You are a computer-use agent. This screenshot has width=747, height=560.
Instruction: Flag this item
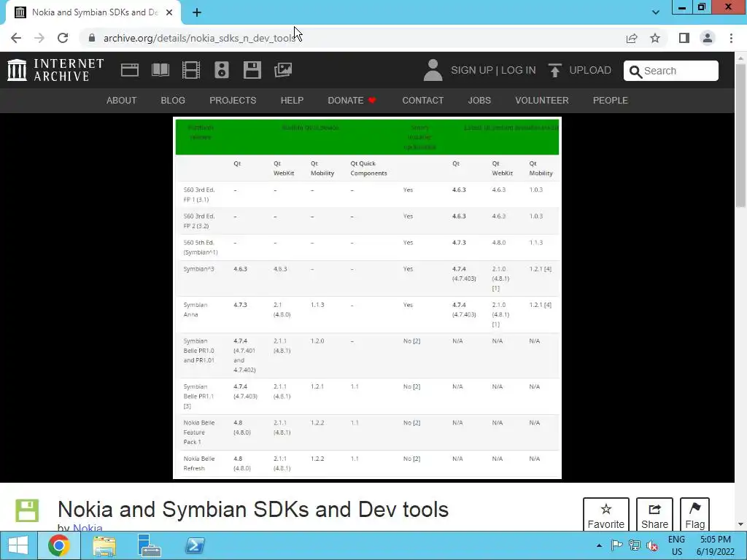695,515
